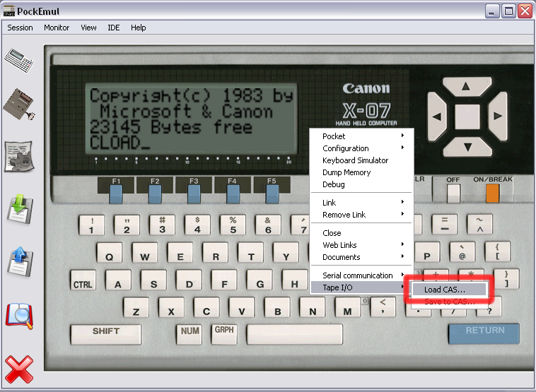Select Load CAS... from Tape I/O submenu
Screen dimensions: 536x392
449,290
